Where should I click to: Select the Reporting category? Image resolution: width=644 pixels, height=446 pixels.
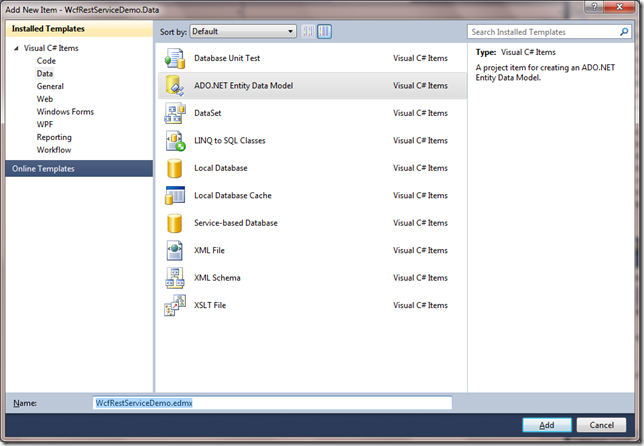[54, 137]
